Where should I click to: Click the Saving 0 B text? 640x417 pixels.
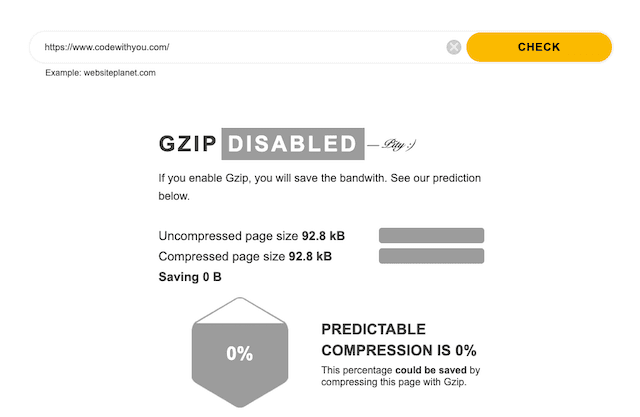pos(190,277)
